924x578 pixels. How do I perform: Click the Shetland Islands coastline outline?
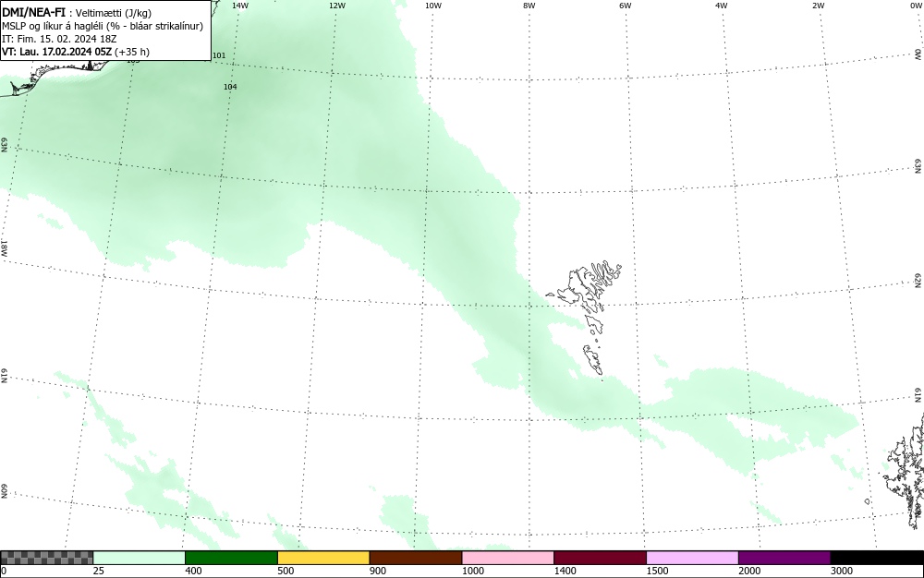[906, 471]
